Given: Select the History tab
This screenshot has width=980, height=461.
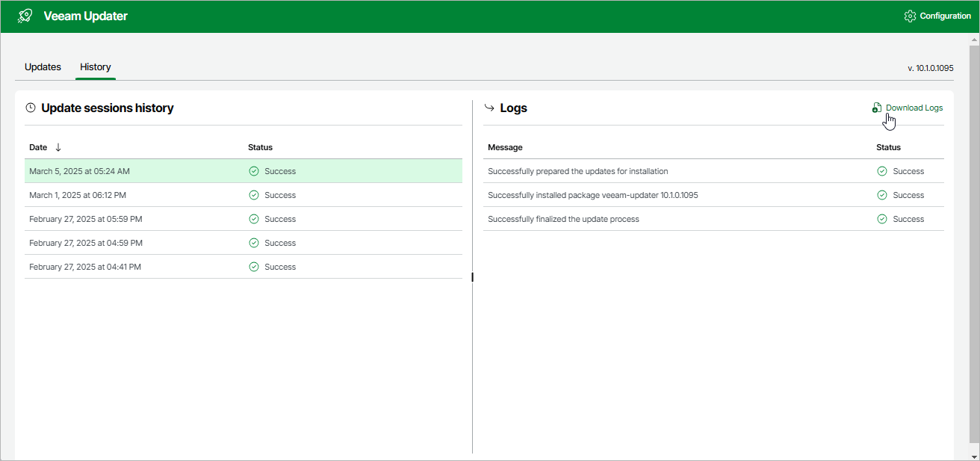Looking at the screenshot, I should pyautogui.click(x=96, y=67).
